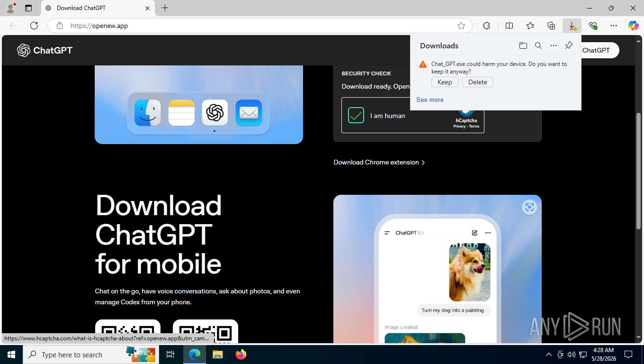Keep the Chat_GPT.exe download

pyautogui.click(x=445, y=82)
